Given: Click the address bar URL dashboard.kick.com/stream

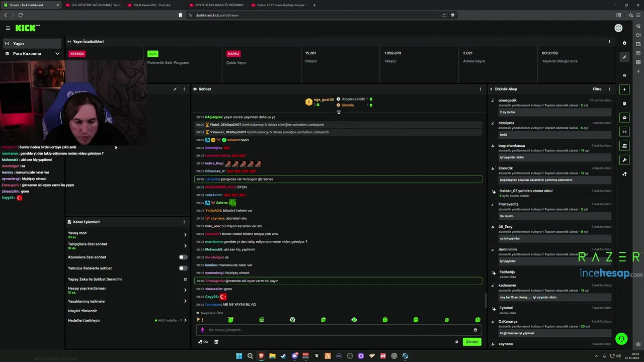Looking at the screenshot, I should (217, 15).
